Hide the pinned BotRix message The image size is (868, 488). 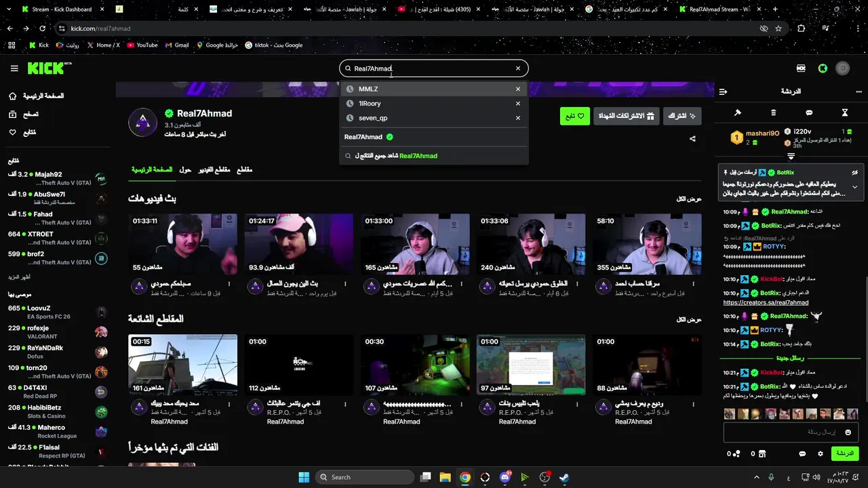tap(855, 173)
